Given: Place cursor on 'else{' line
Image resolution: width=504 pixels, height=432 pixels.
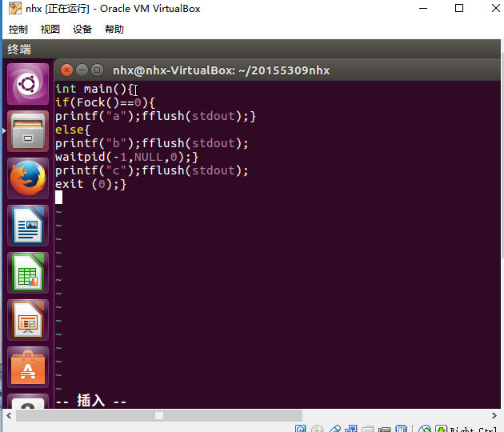Looking at the screenshot, I should tap(73, 130).
